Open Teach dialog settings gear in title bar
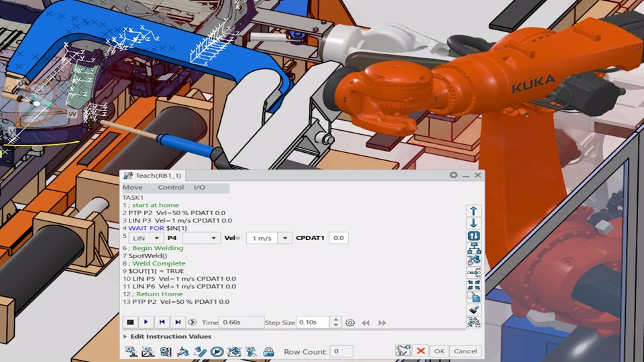The height and width of the screenshot is (362, 644). pos(453,175)
